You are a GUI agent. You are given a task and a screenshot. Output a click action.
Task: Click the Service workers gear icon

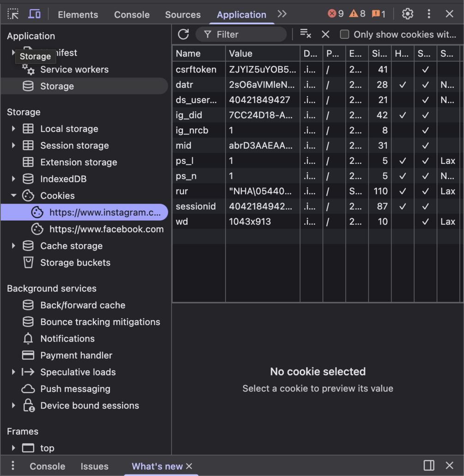click(28, 70)
